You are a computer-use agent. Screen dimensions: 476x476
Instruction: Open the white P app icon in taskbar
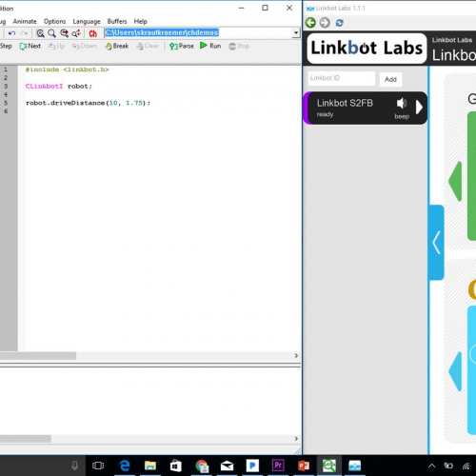point(252,466)
